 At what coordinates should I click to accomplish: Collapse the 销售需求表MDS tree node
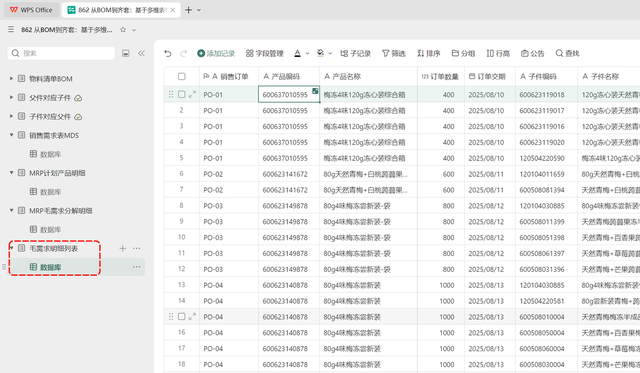pos(11,135)
